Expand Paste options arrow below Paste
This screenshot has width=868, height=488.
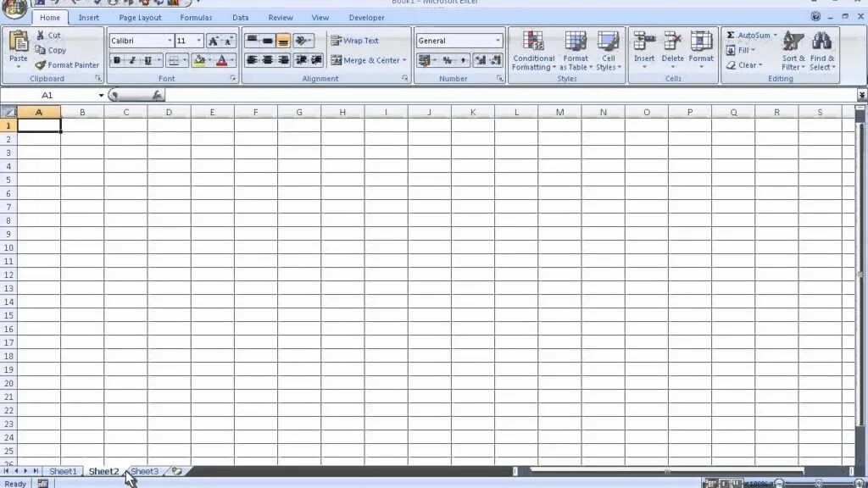point(19,66)
